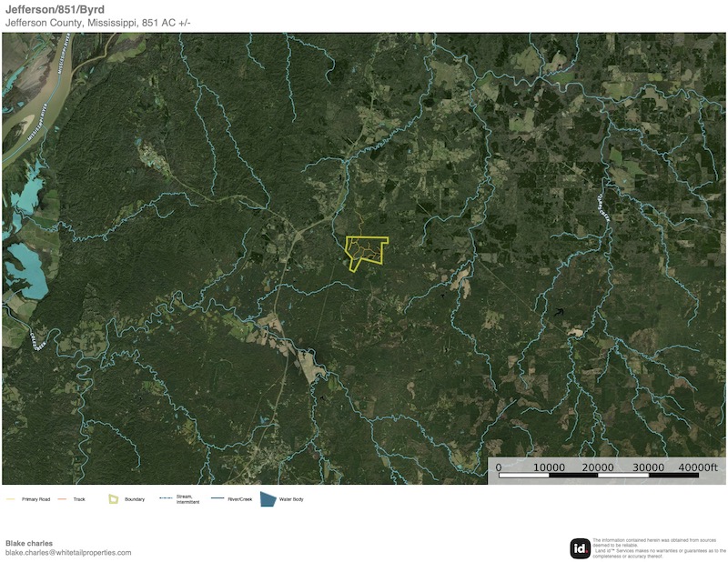Click the River/Creek legend line symbol
The height and width of the screenshot is (562, 728).
pyautogui.click(x=217, y=499)
